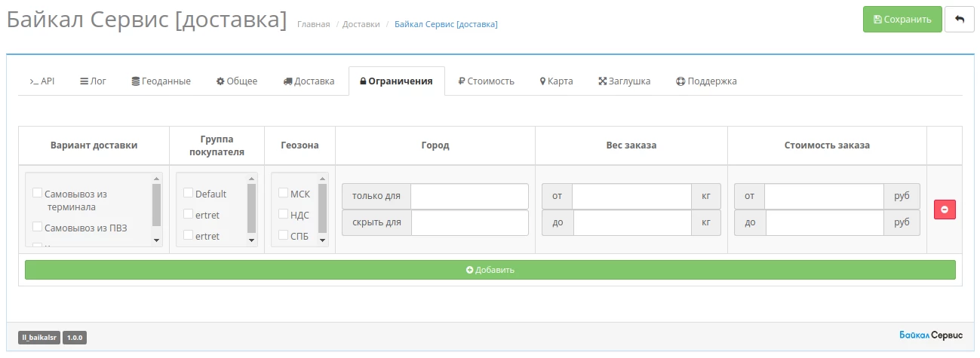Click the Байкал Сервис footer logo

(931, 335)
